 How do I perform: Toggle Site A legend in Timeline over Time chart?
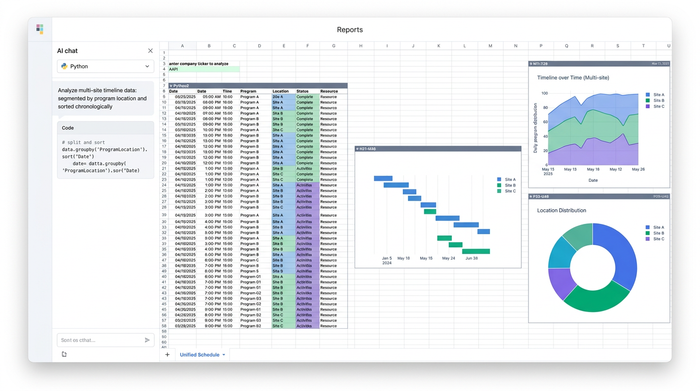pyautogui.click(x=655, y=95)
